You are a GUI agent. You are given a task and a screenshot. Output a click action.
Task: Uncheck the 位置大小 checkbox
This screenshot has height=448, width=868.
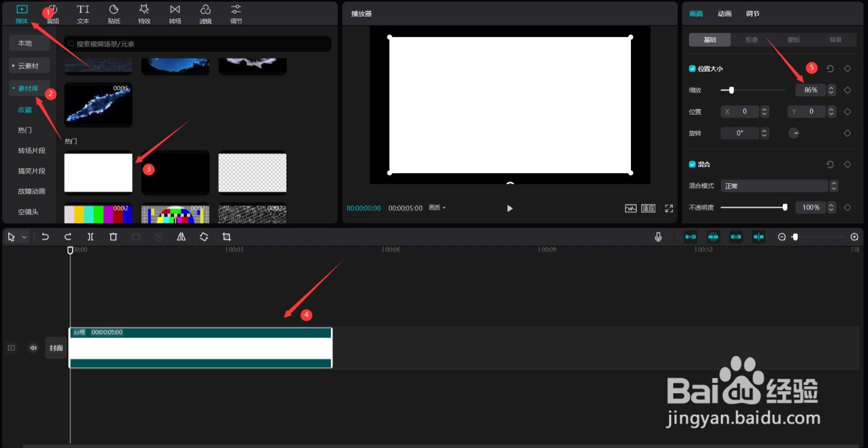(692, 69)
